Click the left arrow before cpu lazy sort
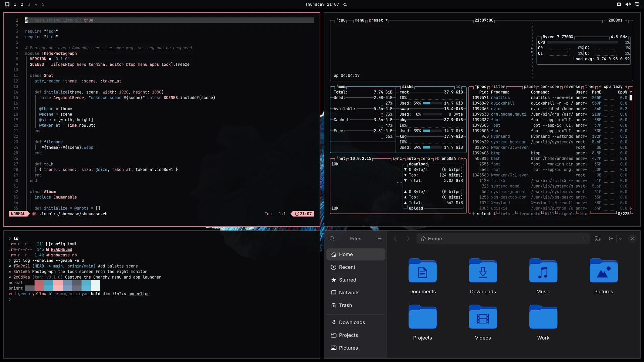 (600, 86)
